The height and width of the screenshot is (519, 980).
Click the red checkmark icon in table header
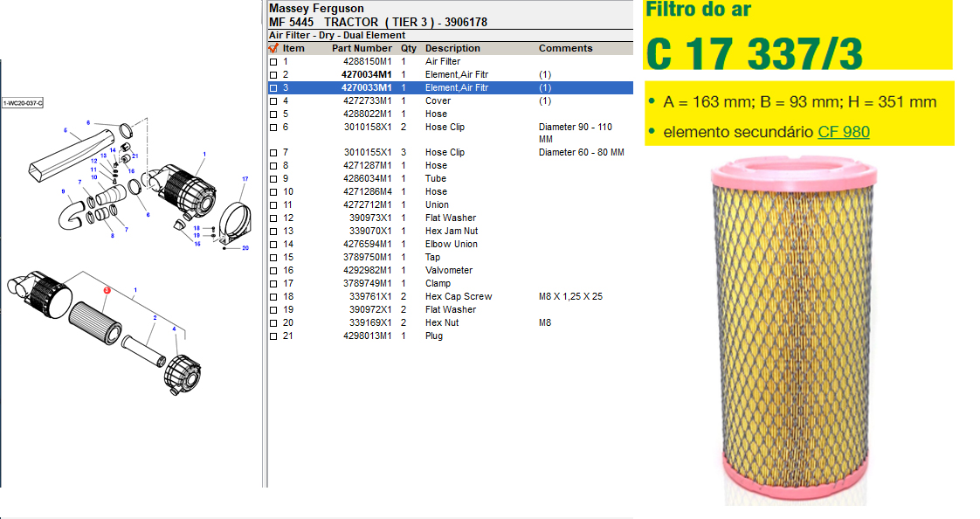273,48
